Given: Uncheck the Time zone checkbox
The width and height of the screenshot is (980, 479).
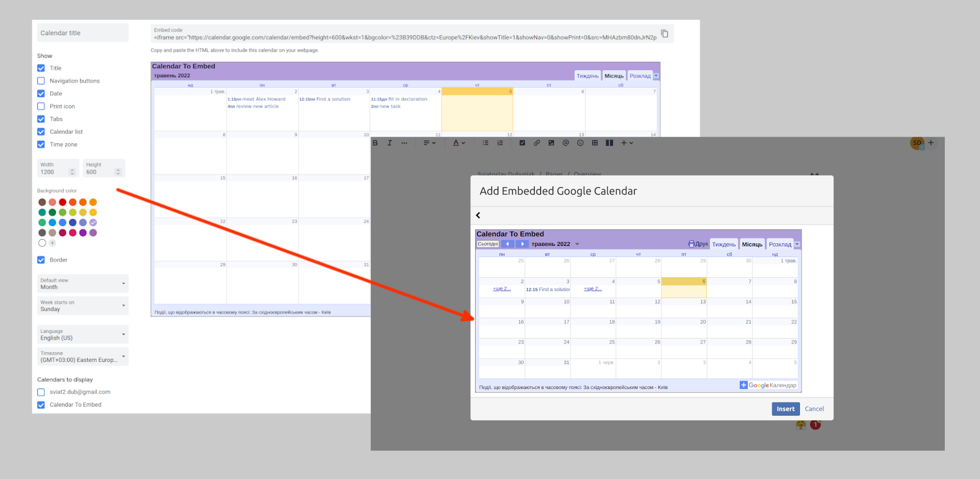Looking at the screenshot, I should tap(41, 145).
